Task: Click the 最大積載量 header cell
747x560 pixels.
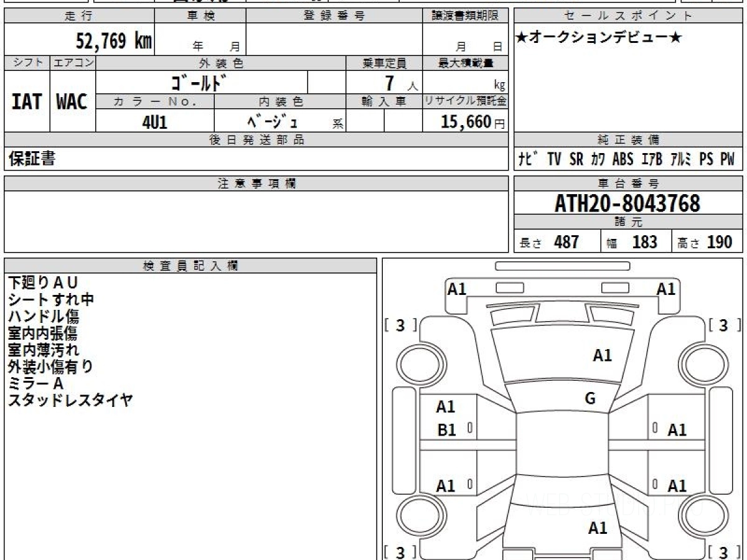Action: pyautogui.click(x=466, y=63)
